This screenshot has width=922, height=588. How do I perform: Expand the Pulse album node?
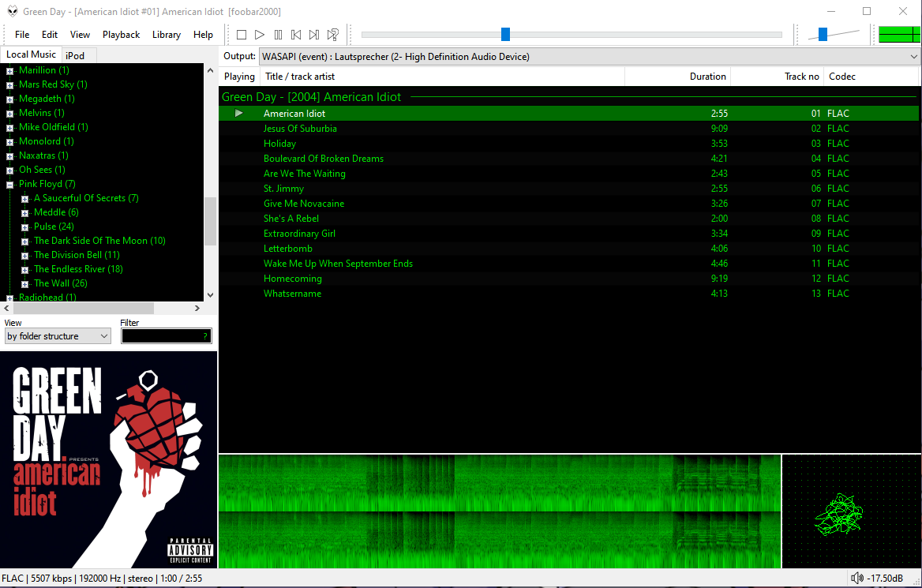(x=24, y=227)
